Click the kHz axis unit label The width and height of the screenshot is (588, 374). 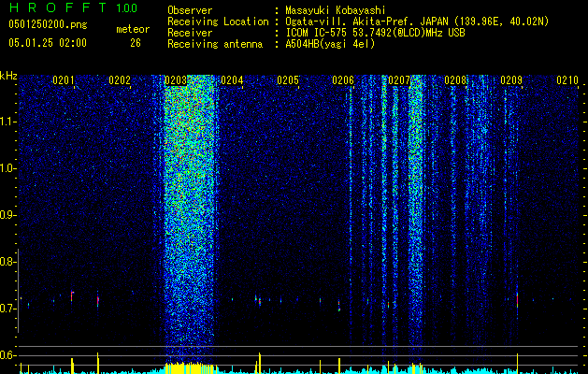point(8,76)
